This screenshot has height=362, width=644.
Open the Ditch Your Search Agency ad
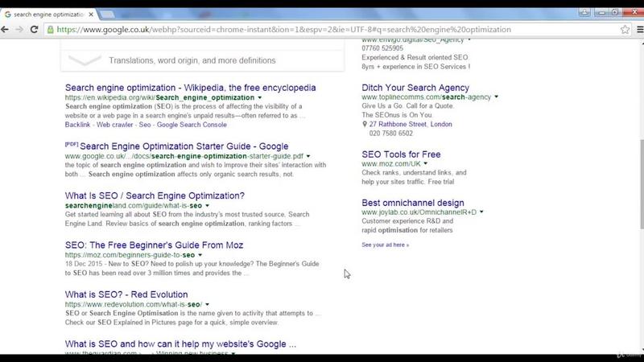[415, 88]
